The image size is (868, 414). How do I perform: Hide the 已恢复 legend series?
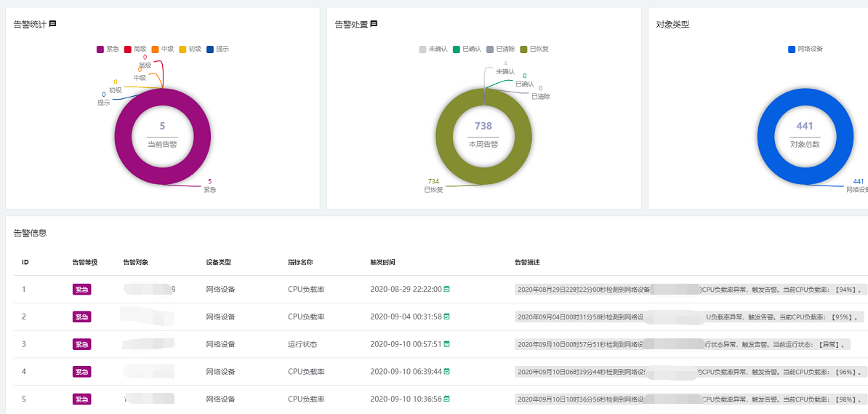(x=534, y=49)
